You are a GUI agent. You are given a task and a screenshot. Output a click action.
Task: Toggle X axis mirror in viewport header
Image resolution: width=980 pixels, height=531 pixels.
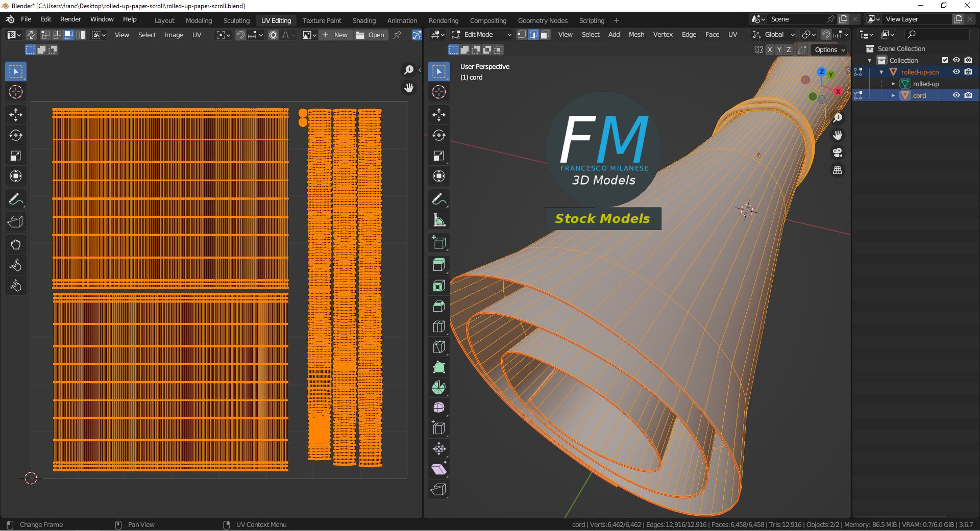(x=770, y=49)
